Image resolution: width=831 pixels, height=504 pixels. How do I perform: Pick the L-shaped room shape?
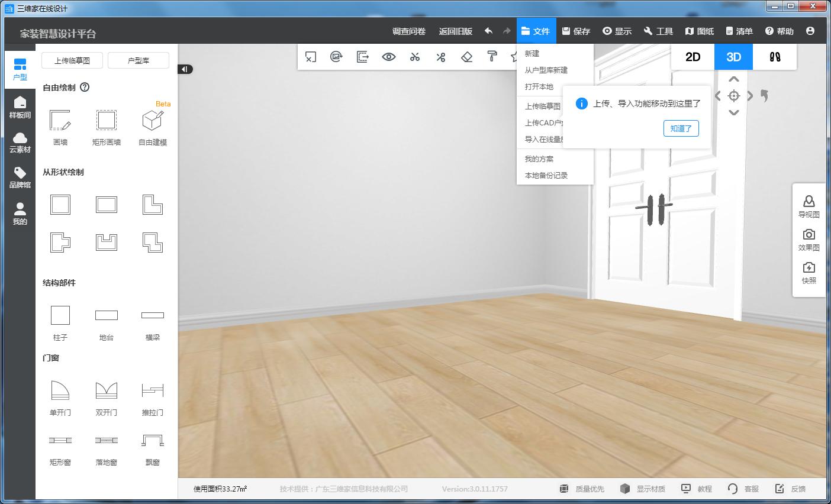pyautogui.click(x=152, y=205)
